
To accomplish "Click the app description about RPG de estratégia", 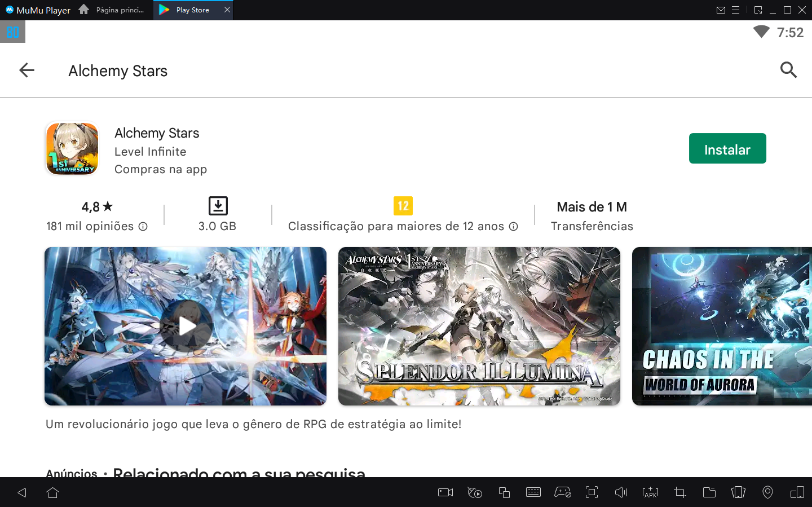I will click(x=254, y=424).
